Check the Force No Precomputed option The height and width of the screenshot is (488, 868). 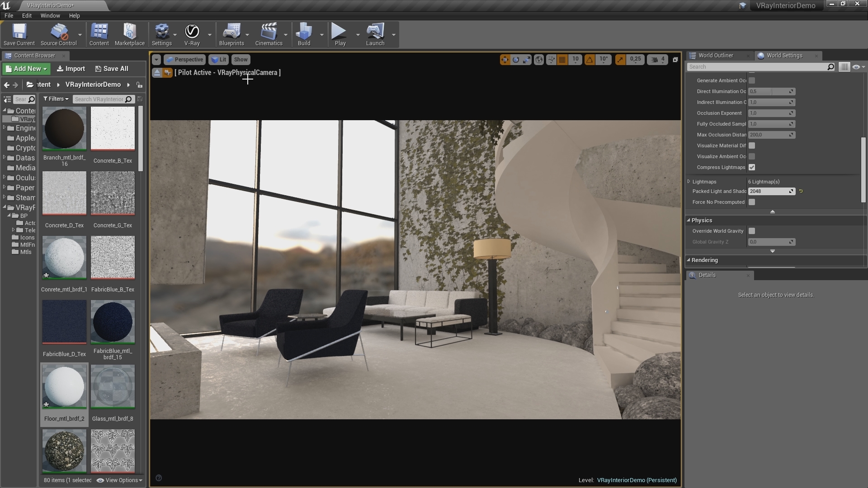pyautogui.click(x=752, y=202)
